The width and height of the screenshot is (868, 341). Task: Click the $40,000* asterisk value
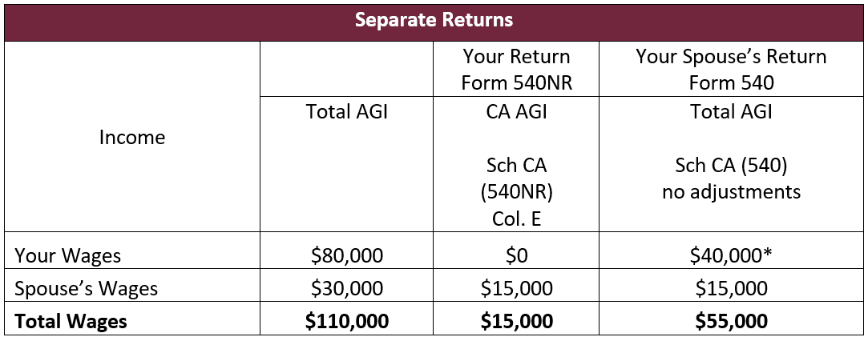click(x=731, y=256)
